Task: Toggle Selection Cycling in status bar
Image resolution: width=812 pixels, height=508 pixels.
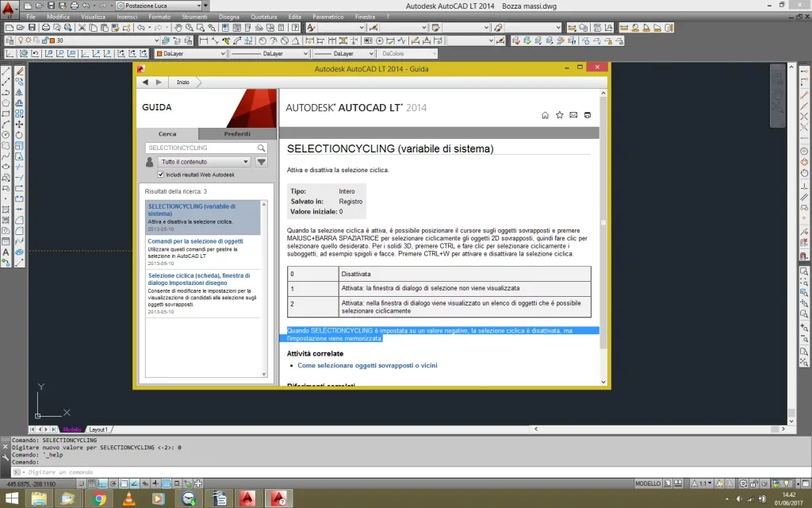Action: 187,483
